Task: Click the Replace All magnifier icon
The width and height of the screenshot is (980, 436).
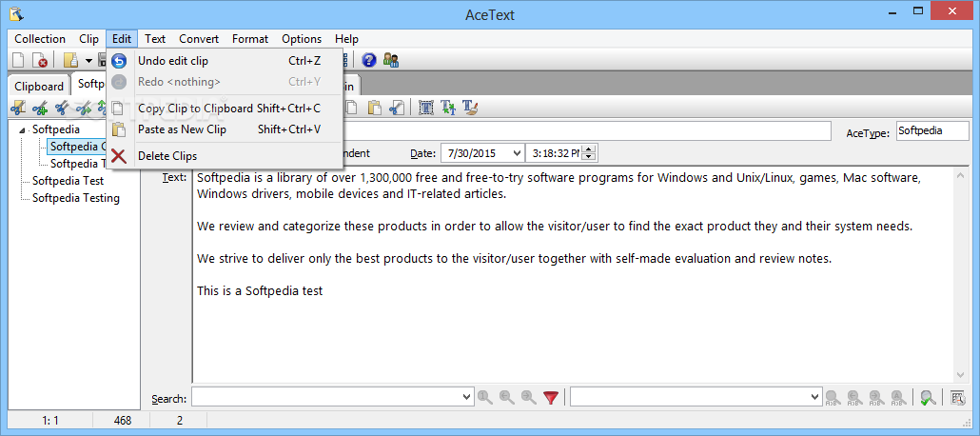Action: 897,397
